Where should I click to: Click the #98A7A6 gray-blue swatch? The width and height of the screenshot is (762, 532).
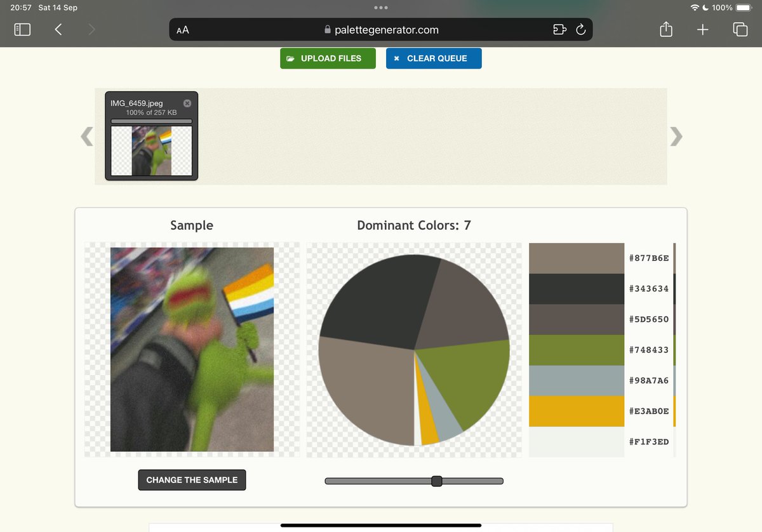[577, 381]
